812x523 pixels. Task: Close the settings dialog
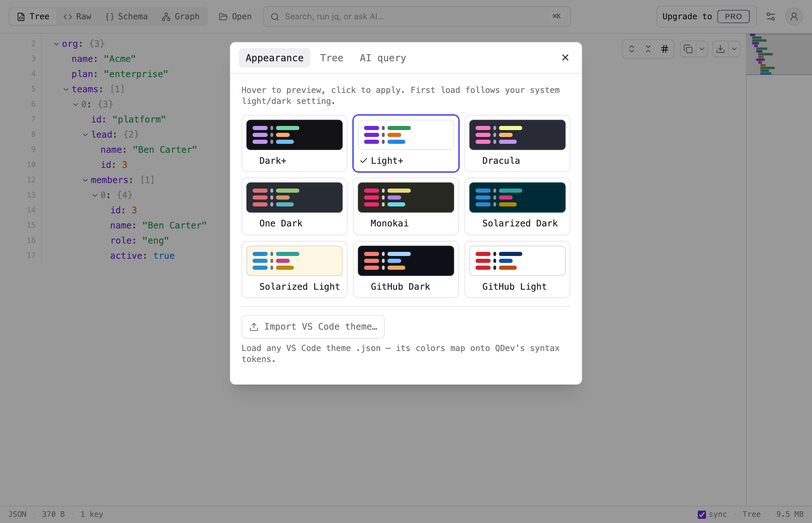[565, 57]
